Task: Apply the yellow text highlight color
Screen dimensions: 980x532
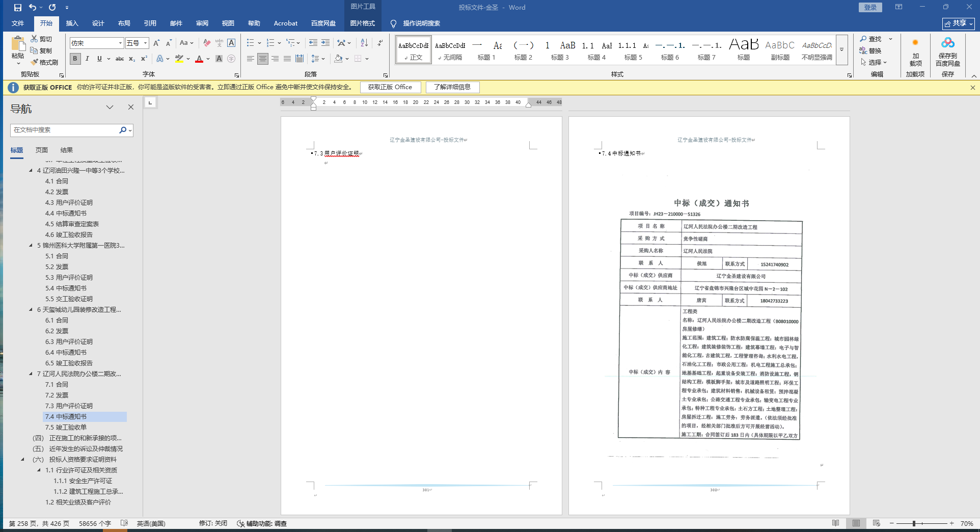Action: [179, 59]
